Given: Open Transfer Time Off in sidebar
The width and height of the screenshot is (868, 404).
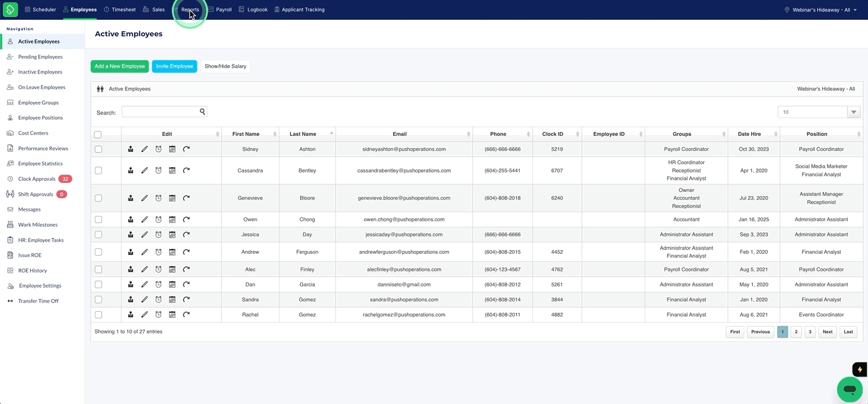Looking at the screenshot, I should [x=38, y=301].
